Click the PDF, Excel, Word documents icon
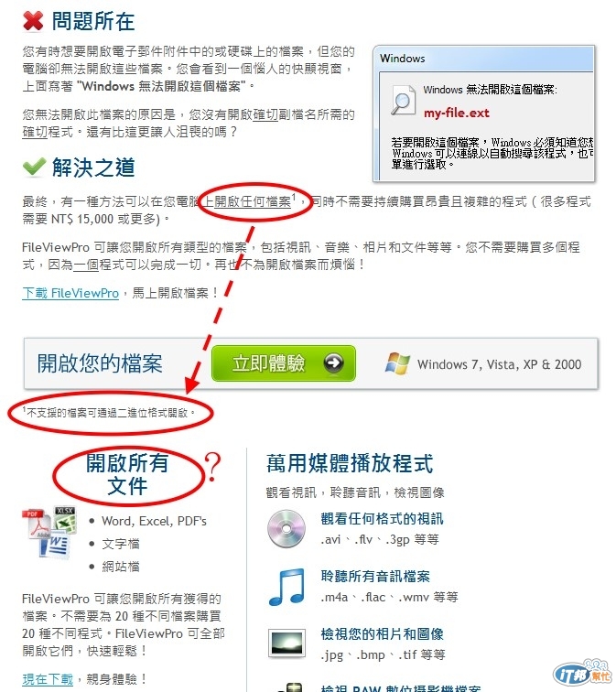The height and width of the screenshot is (692, 616). coord(49,531)
